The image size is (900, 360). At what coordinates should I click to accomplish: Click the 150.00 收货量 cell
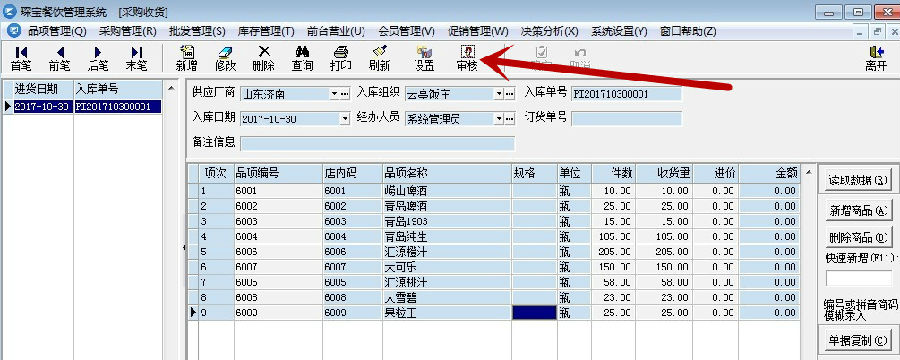(x=664, y=267)
